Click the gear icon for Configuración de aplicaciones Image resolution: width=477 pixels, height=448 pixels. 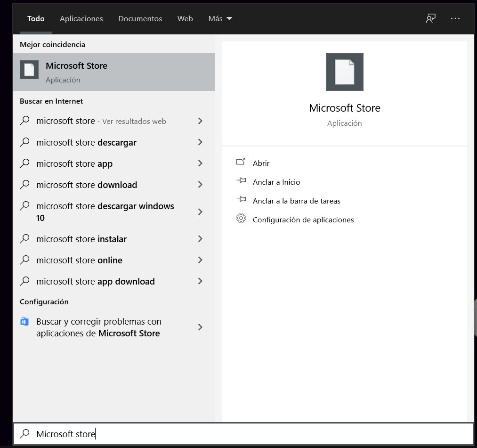coord(241,219)
